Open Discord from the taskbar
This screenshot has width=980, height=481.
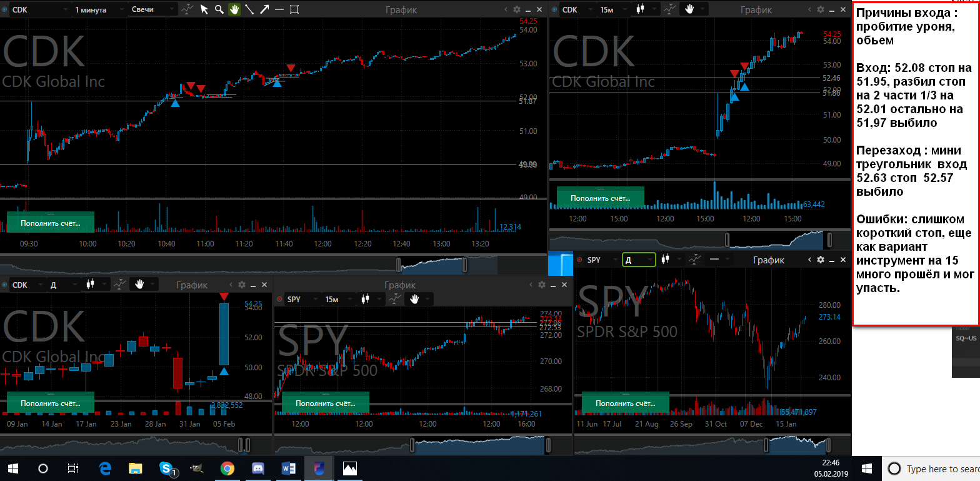pyautogui.click(x=257, y=468)
